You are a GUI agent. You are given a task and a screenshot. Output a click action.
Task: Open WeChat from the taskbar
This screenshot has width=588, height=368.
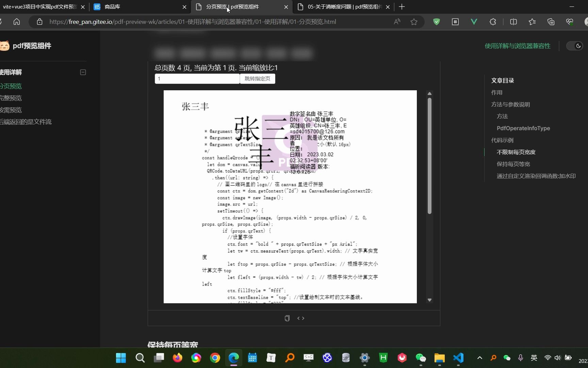click(x=421, y=358)
